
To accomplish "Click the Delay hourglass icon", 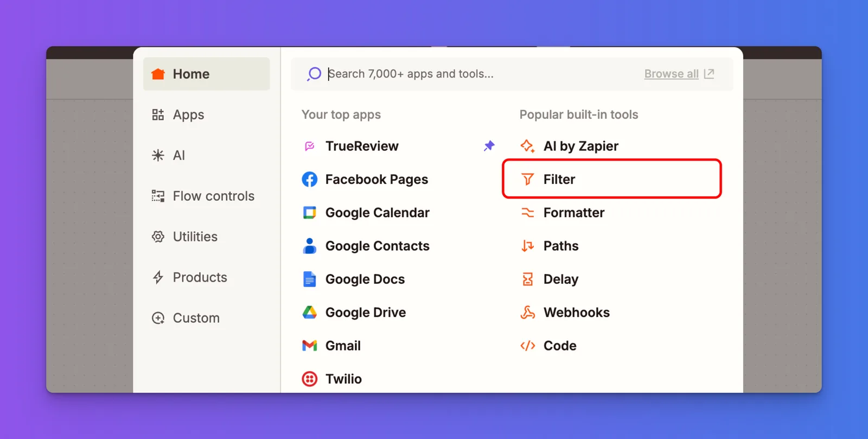I will click(527, 279).
